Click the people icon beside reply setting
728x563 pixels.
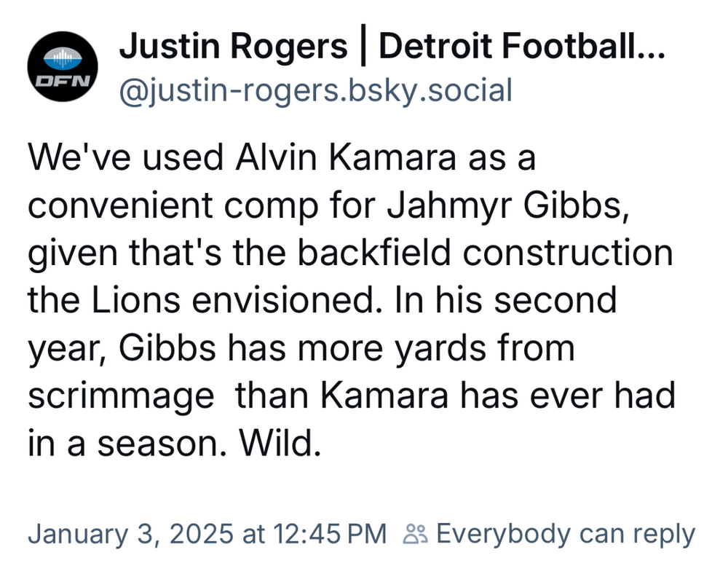click(x=416, y=534)
